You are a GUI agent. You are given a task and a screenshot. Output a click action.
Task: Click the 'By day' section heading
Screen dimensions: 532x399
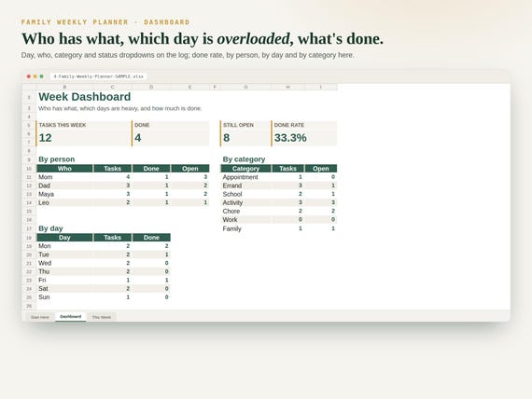pyautogui.click(x=50, y=228)
